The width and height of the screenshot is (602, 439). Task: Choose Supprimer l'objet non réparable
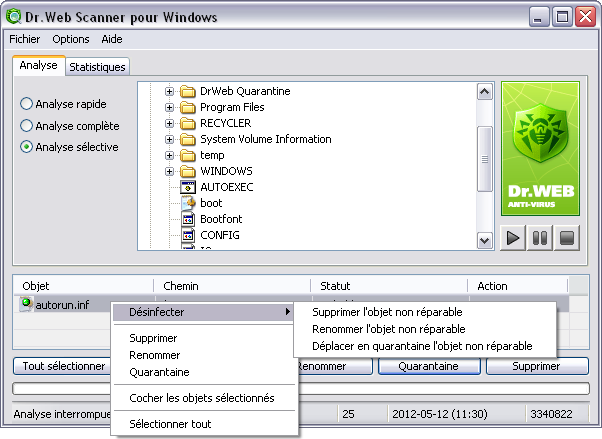tap(425, 312)
